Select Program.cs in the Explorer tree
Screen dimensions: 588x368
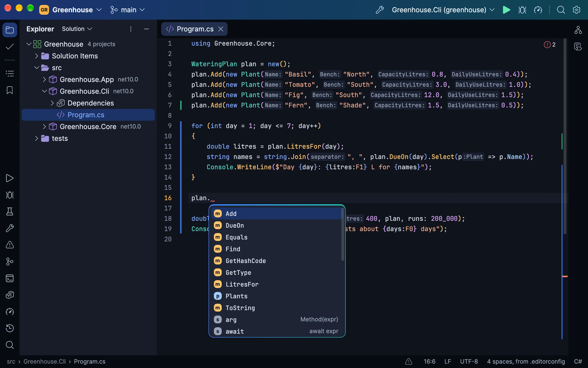[88, 115]
